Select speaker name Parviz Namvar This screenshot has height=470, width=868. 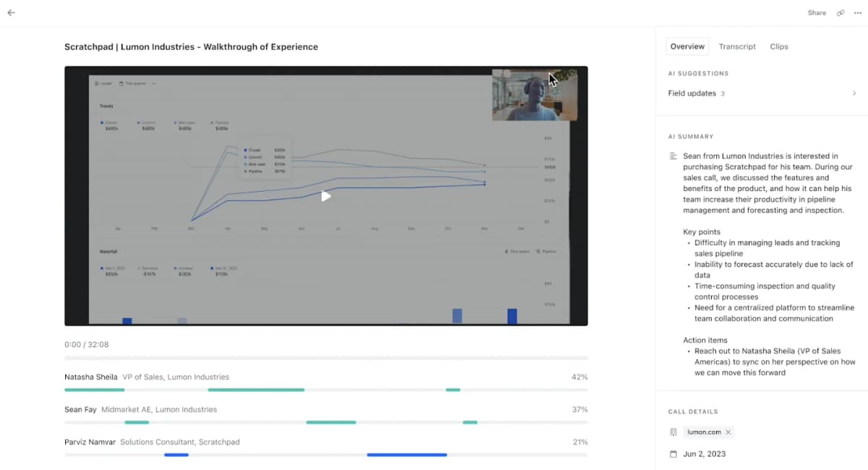[x=90, y=442]
